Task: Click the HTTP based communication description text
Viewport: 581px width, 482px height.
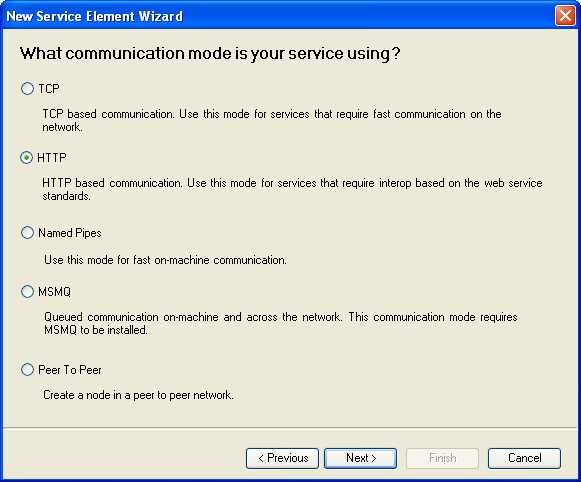Action: (292, 189)
